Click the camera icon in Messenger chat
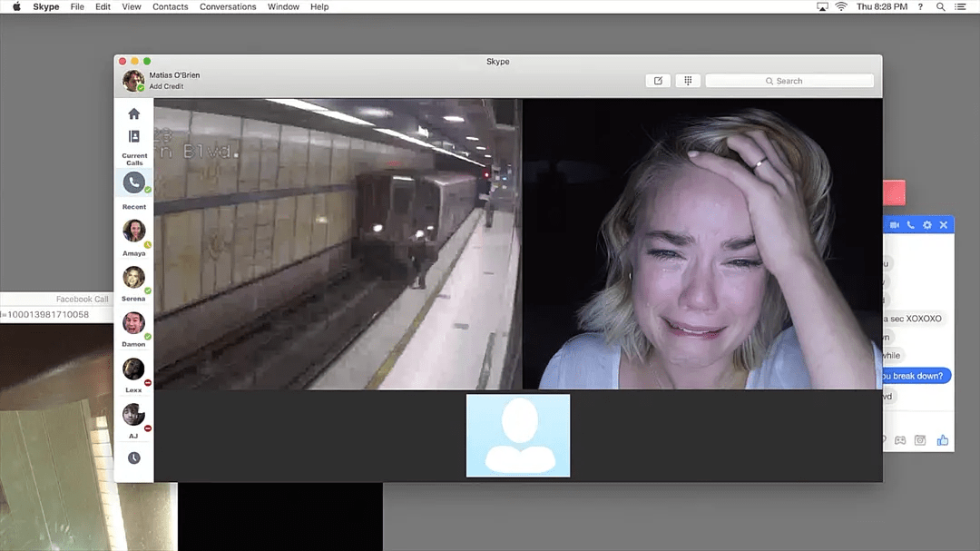980x551 pixels. [920, 440]
